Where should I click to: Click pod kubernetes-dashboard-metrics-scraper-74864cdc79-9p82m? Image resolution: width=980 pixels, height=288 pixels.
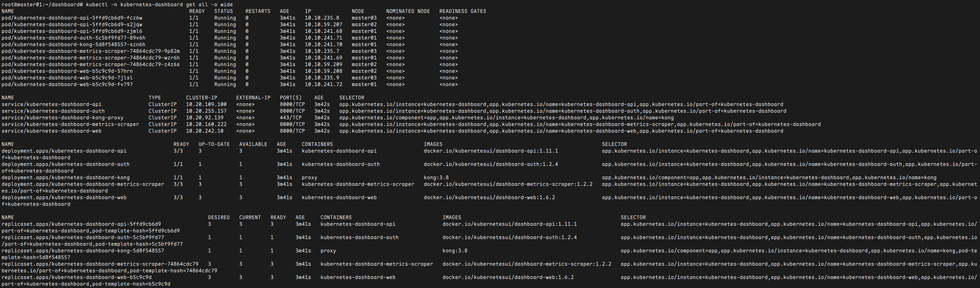pyautogui.click(x=91, y=51)
